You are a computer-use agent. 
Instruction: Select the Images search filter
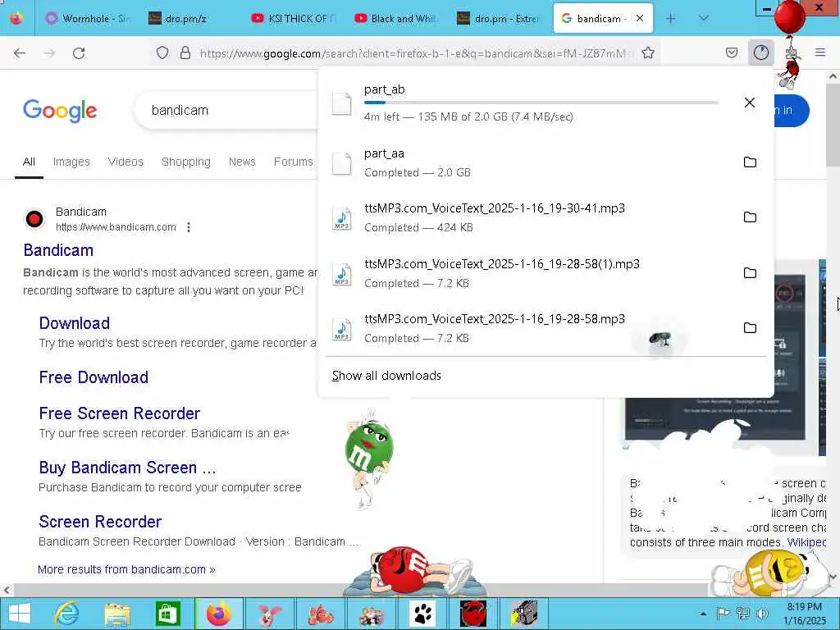tap(71, 162)
